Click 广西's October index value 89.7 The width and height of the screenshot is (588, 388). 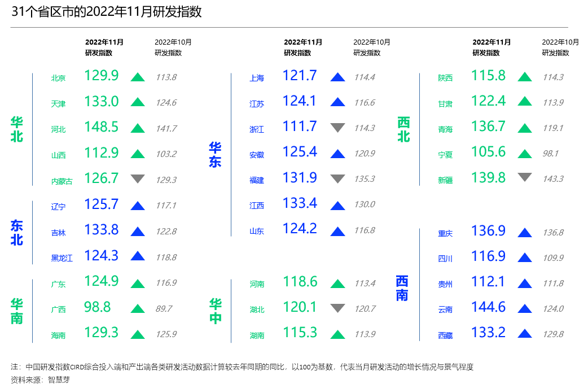[164, 309]
